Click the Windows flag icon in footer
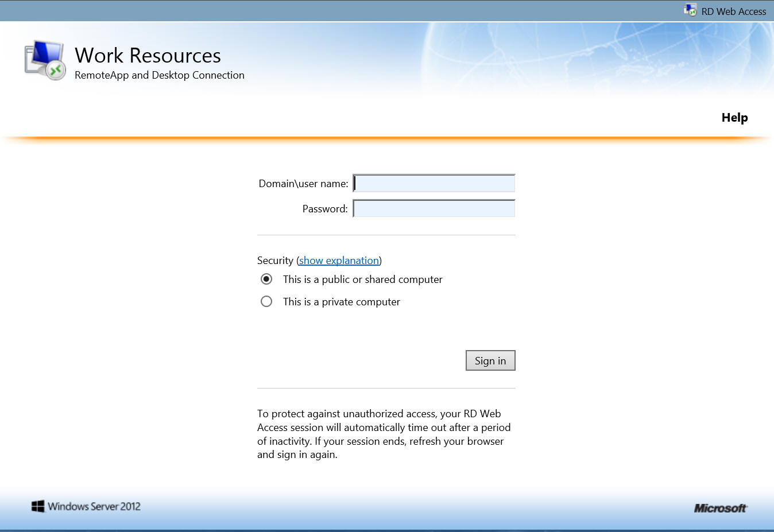Viewport: 774px width, 532px height. [39, 506]
